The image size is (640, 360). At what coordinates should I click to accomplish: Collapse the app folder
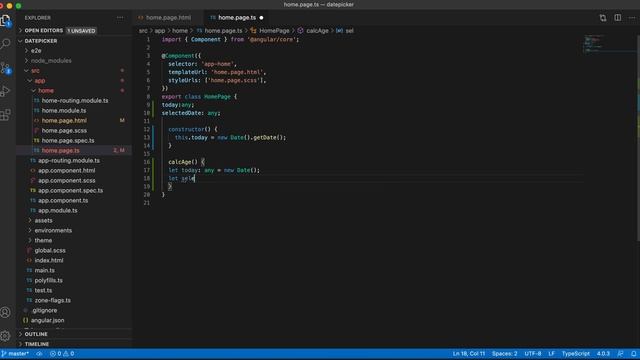tap(40, 80)
